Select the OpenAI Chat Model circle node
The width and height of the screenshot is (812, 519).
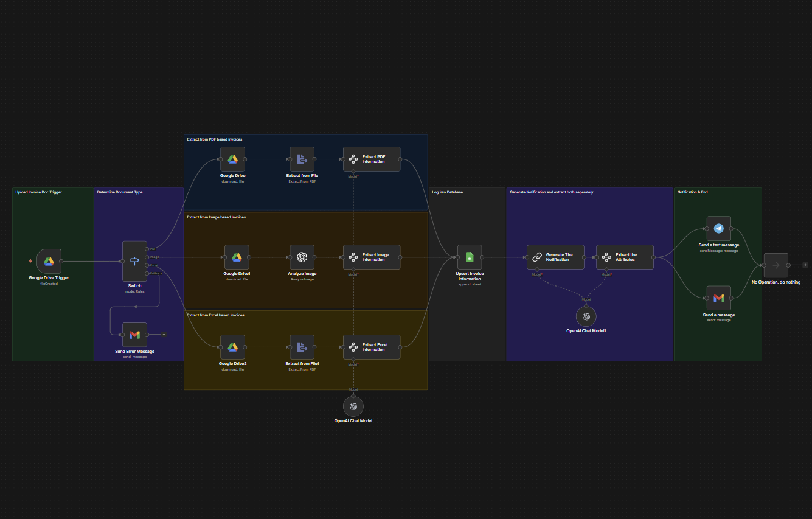pyautogui.click(x=353, y=405)
